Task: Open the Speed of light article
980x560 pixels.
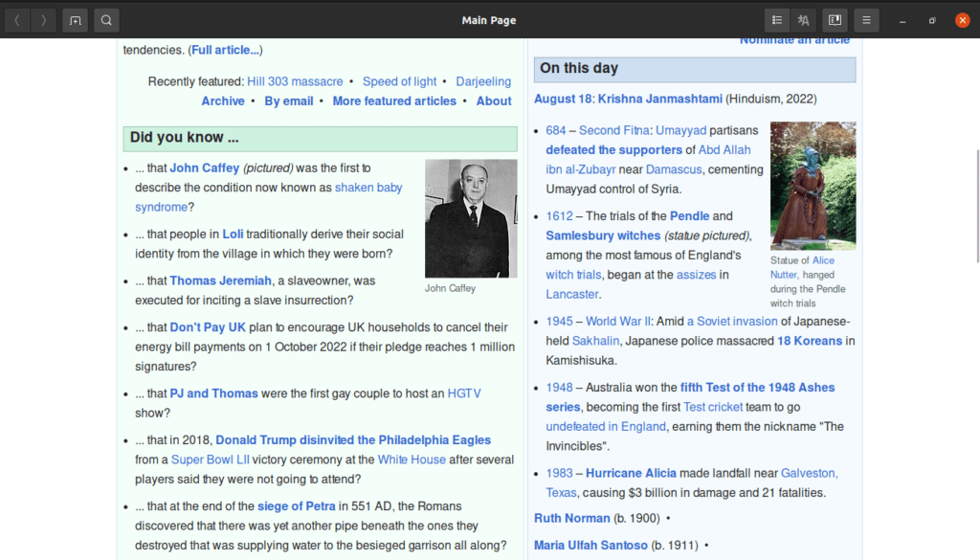Action: [399, 81]
